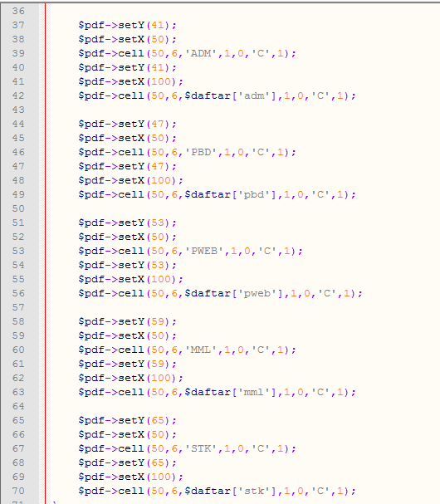
Task: Click line number 36 in the gutter
Action: click(18, 11)
